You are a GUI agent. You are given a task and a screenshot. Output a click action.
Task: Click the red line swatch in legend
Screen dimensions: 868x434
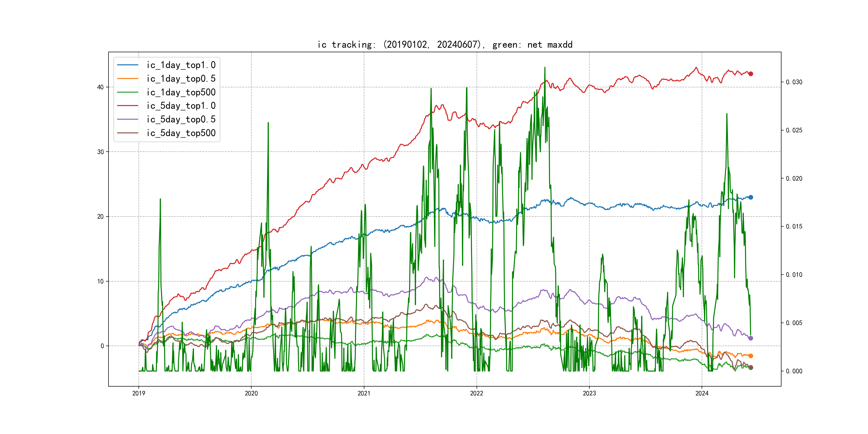coord(128,106)
